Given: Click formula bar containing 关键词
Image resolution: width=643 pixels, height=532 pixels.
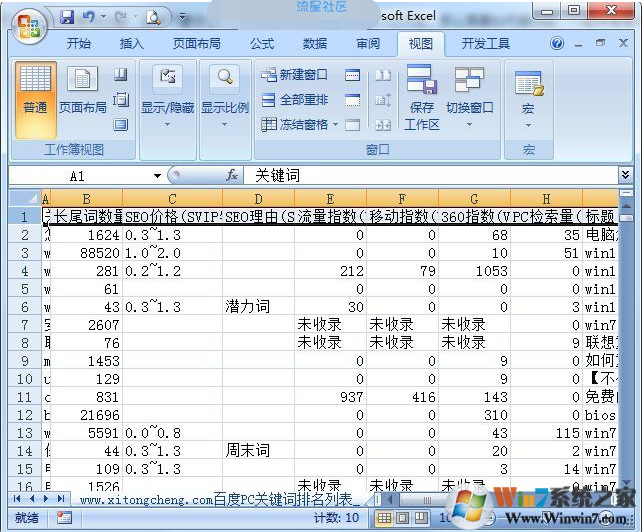Looking at the screenshot, I should point(431,176).
